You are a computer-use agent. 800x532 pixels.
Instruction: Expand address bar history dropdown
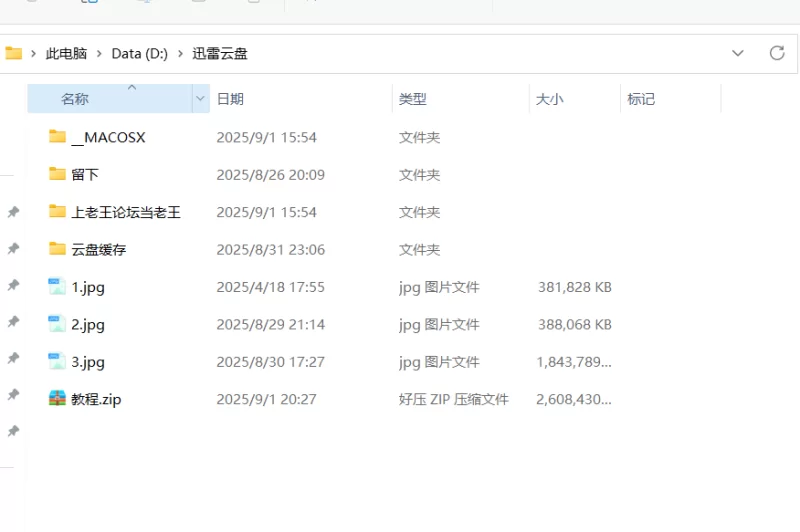(x=738, y=53)
